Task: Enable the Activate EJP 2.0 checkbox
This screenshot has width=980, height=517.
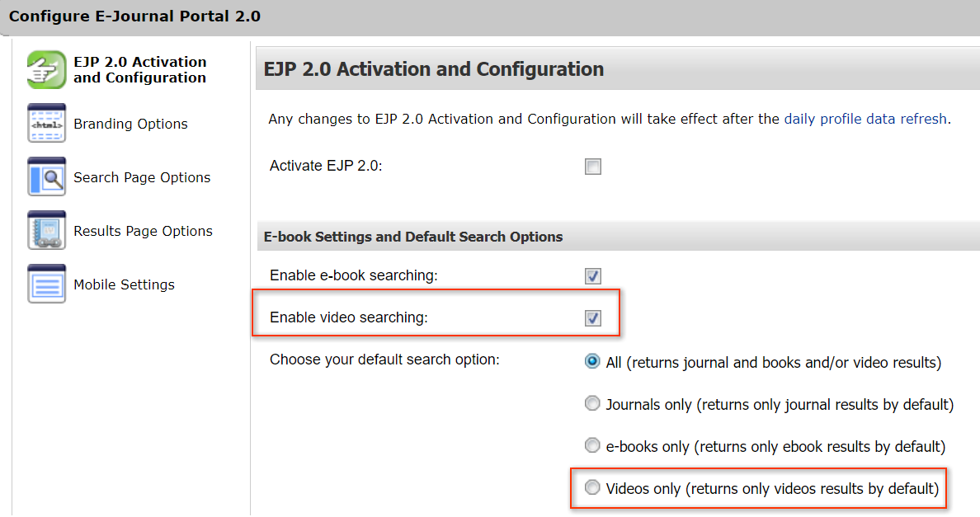Action: click(x=592, y=167)
